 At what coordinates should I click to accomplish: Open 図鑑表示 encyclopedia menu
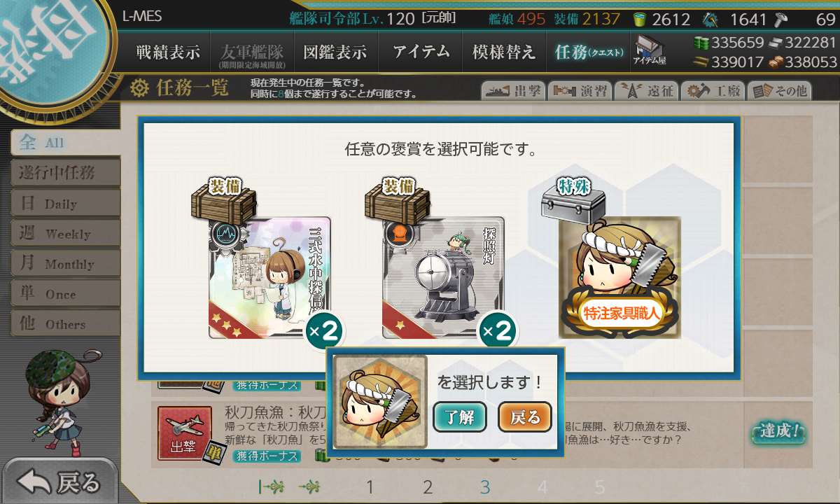click(x=335, y=52)
